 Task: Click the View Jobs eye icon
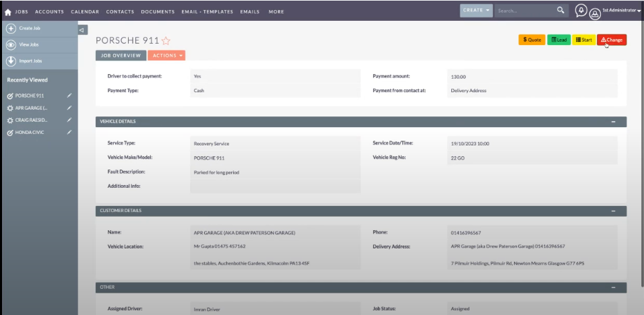pos(11,44)
